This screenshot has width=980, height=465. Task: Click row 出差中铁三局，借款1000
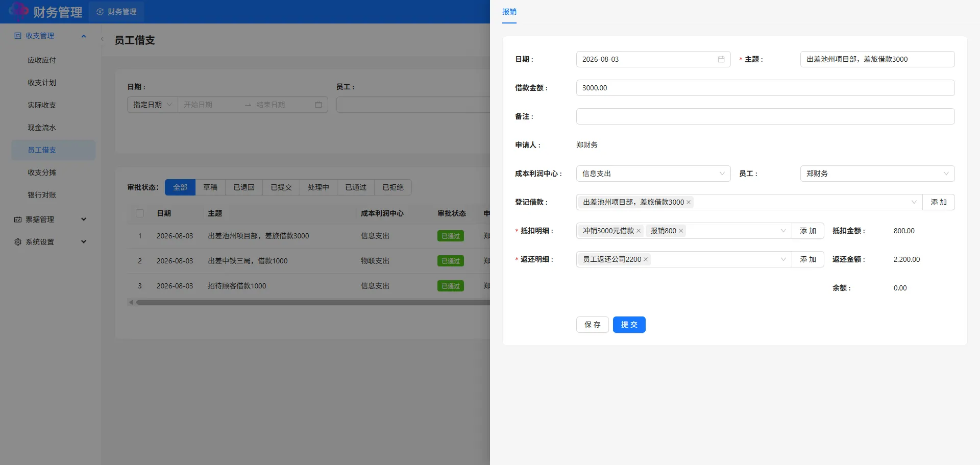[x=309, y=261]
